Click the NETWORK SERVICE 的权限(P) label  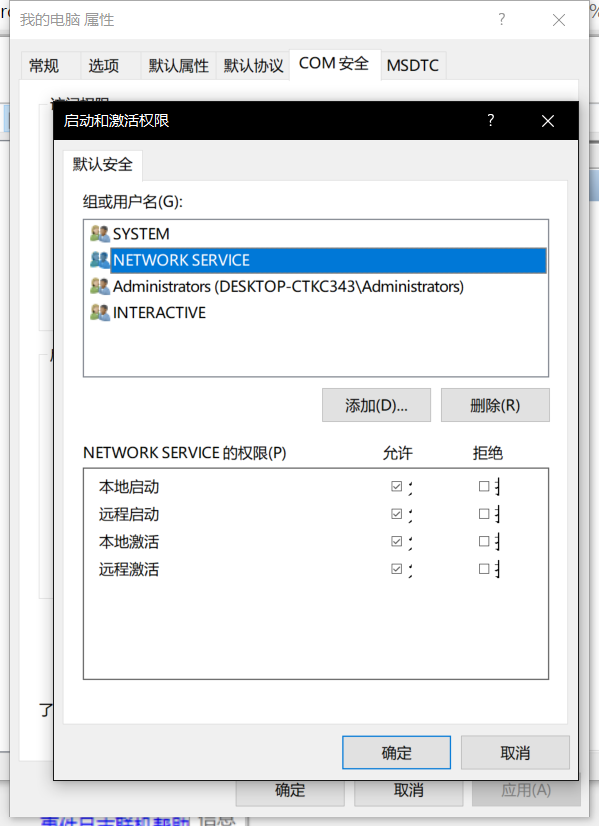point(185,453)
